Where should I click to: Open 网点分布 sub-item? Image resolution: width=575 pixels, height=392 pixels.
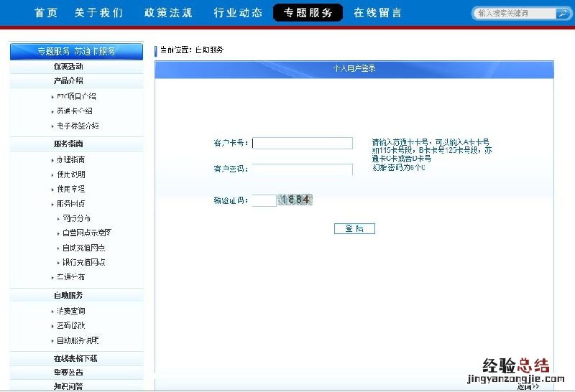tap(76, 218)
